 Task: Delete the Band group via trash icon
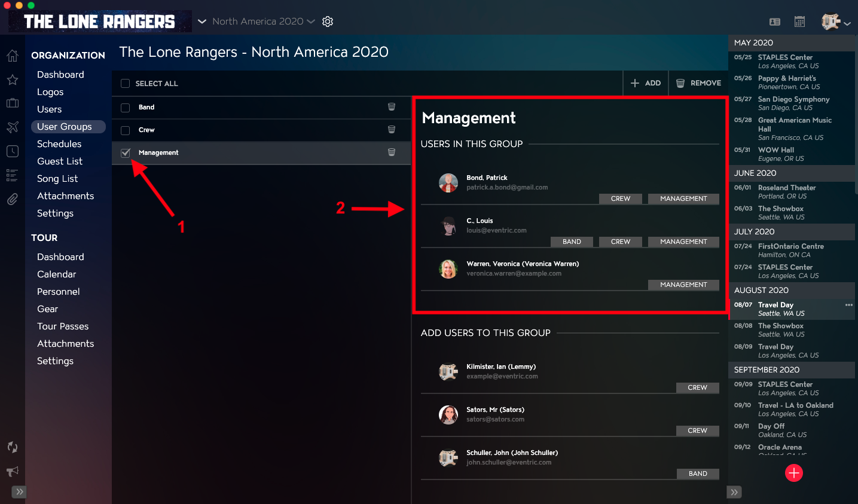[x=392, y=107]
